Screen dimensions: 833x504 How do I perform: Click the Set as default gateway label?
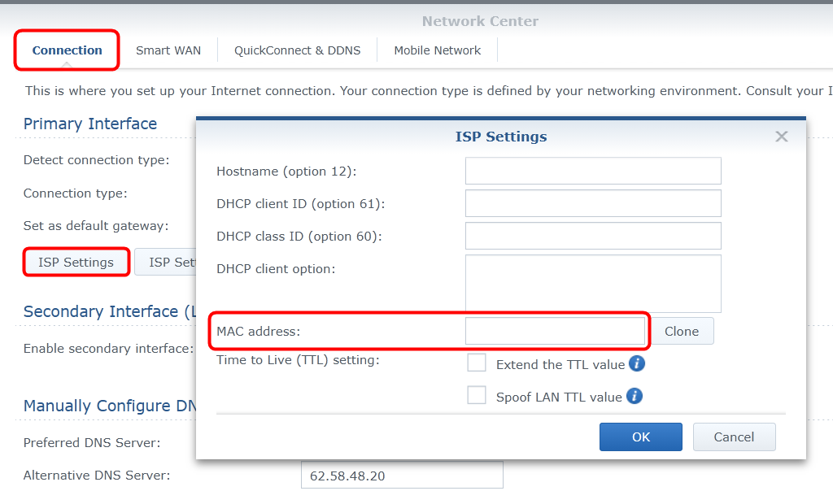pos(96,226)
